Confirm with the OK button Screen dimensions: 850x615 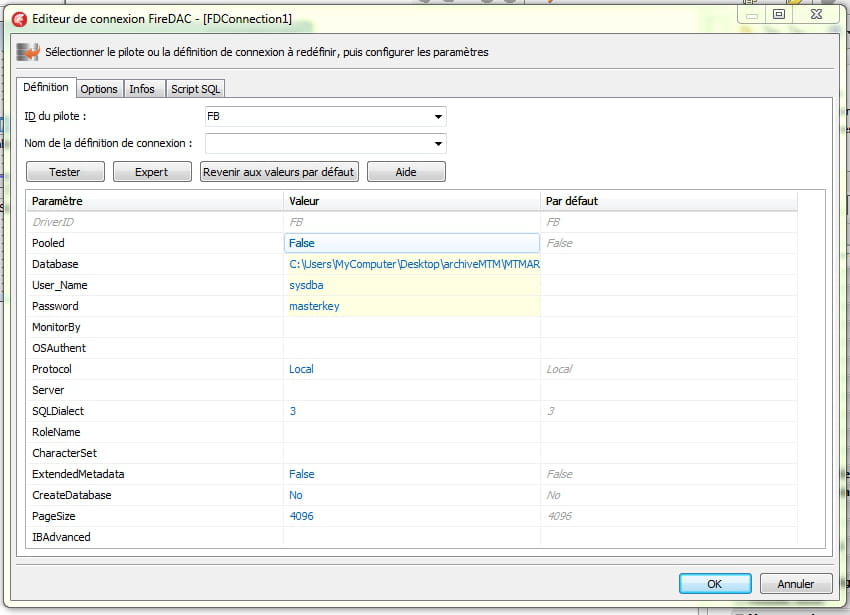(715, 584)
